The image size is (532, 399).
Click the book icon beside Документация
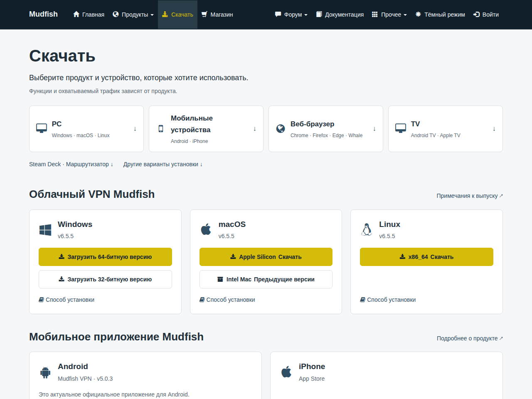click(x=319, y=14)
